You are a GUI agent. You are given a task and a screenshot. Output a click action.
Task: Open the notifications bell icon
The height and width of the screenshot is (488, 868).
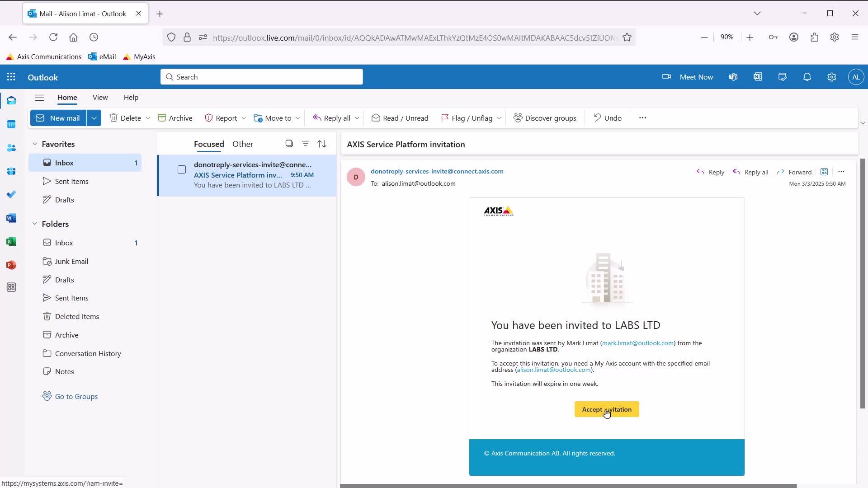tap(807, 77)
